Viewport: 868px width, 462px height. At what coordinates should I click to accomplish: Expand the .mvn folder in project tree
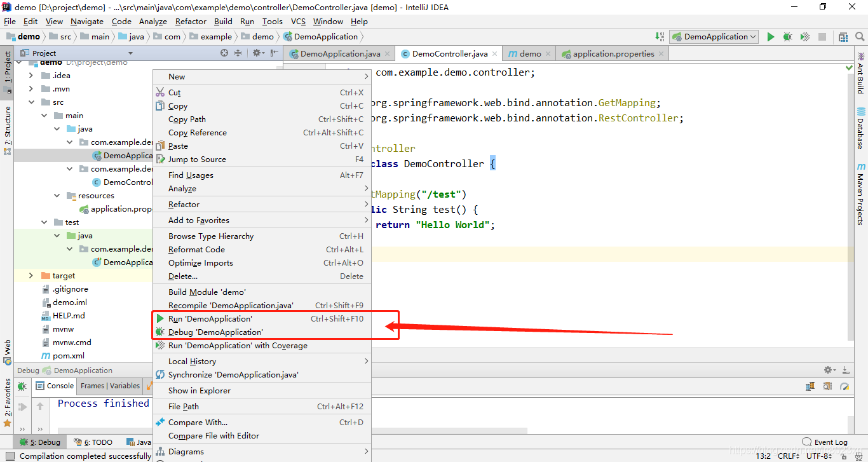click(31, 89)
